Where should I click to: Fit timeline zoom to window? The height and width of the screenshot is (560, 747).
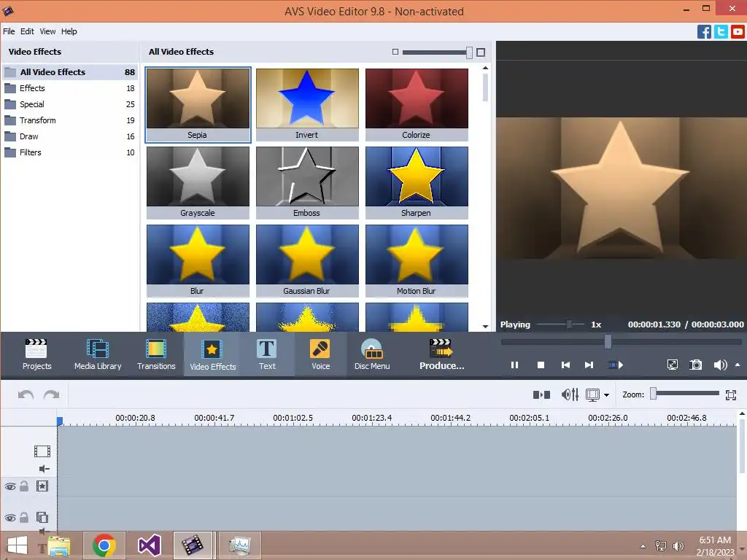pos(731,394)
